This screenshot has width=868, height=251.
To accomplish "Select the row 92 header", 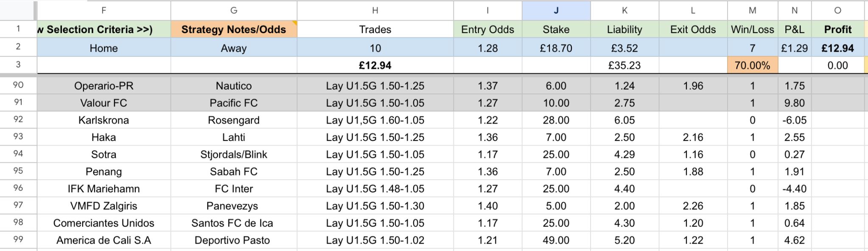I will [x=18, y=120].
